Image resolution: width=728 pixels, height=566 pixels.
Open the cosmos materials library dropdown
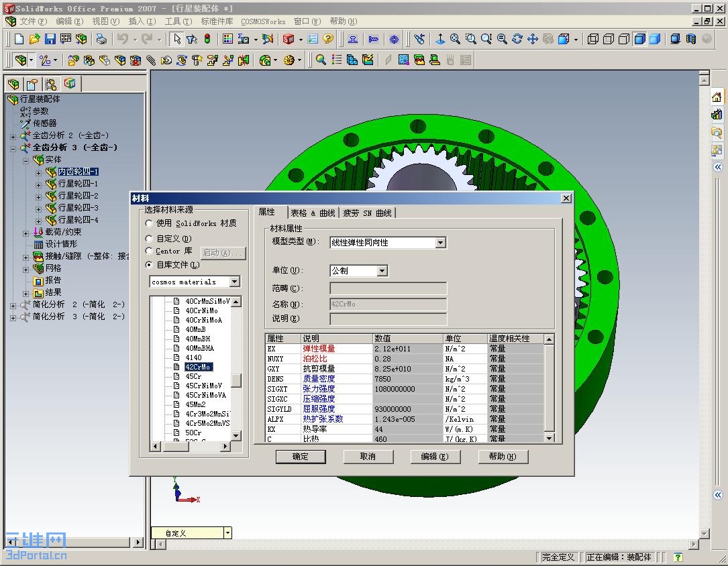(235, 282)
